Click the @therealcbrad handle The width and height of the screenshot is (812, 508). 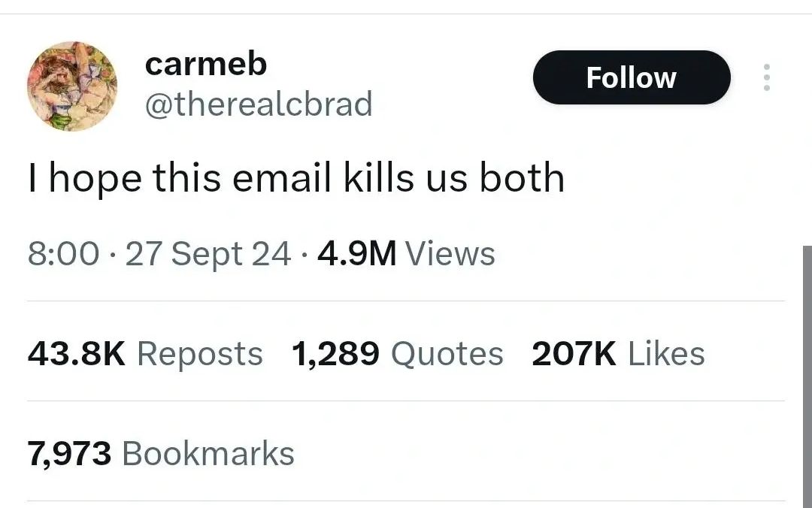[259, 104]
